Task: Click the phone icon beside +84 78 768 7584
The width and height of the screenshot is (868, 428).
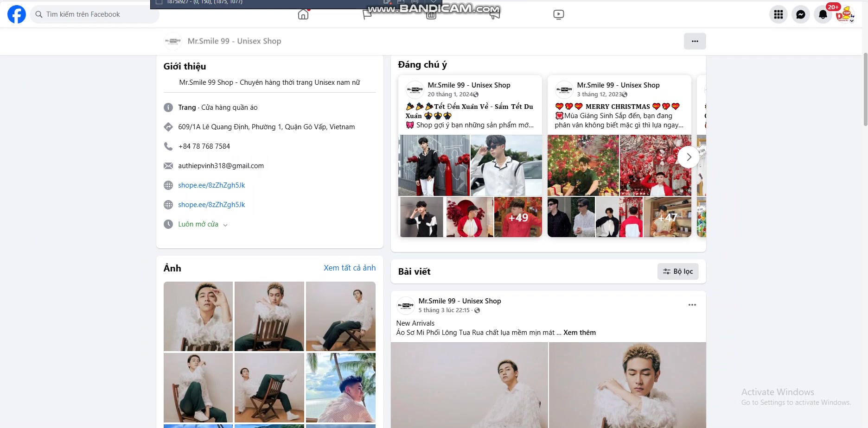Action: point(168,146)
